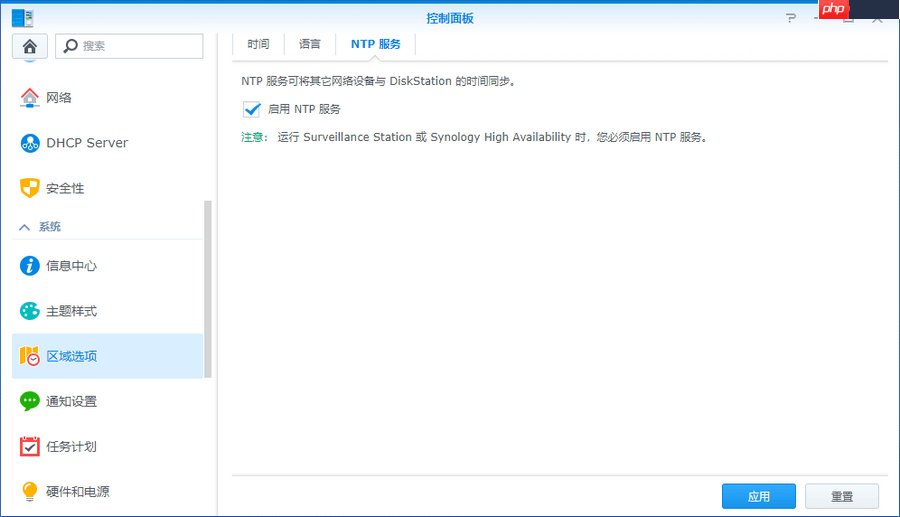Open the 硬件和电源 sidebar label

(x=77, y=492)
